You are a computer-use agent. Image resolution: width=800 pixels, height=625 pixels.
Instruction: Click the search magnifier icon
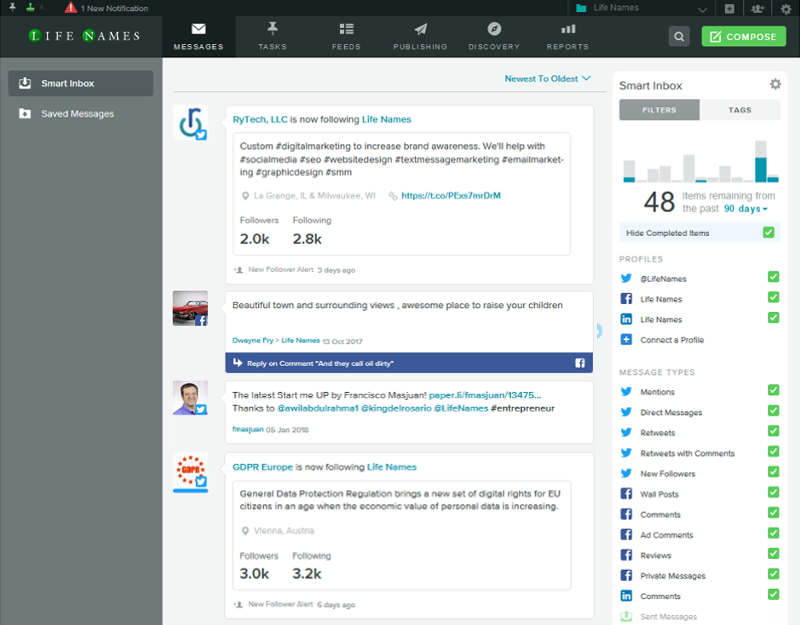[679, 37]
